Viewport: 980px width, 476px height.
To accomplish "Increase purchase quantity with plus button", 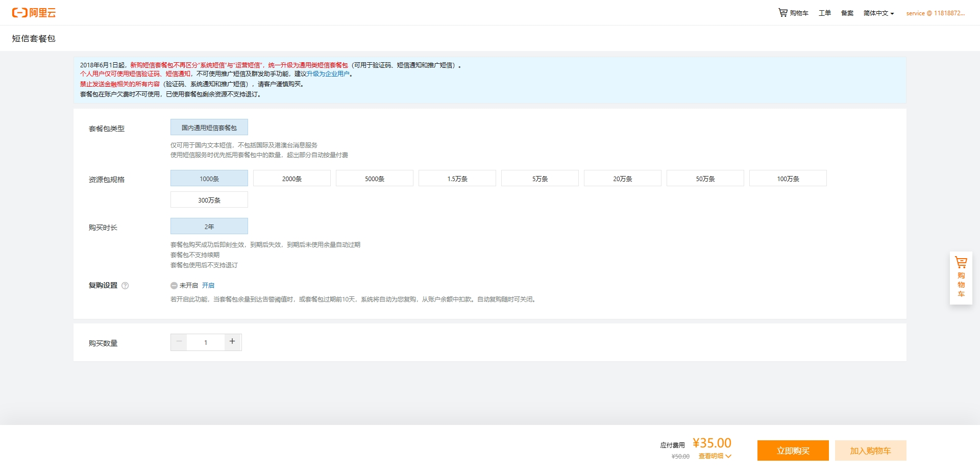I will [232, 342].
